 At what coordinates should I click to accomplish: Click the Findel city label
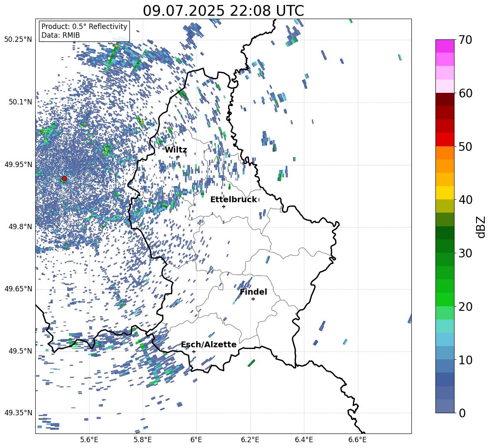[253, 292]
